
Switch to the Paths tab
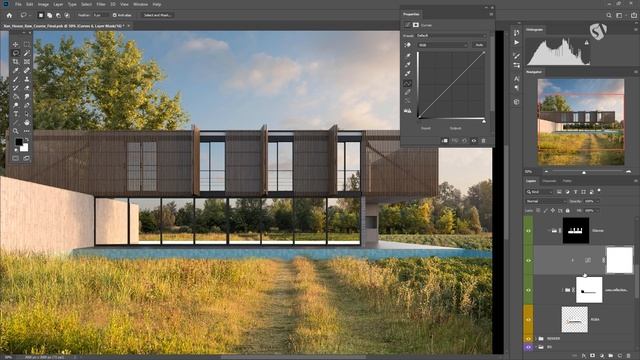coord(567,181)
